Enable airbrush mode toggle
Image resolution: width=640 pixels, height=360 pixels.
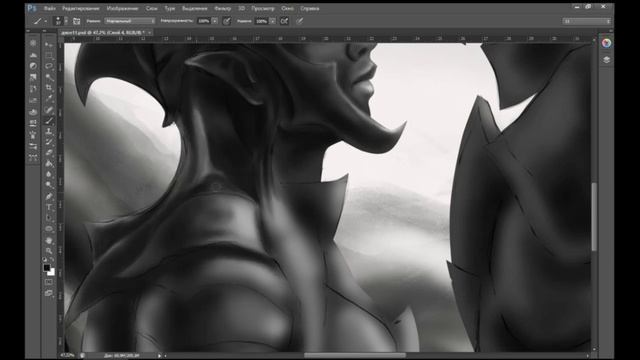coord(284,21)
